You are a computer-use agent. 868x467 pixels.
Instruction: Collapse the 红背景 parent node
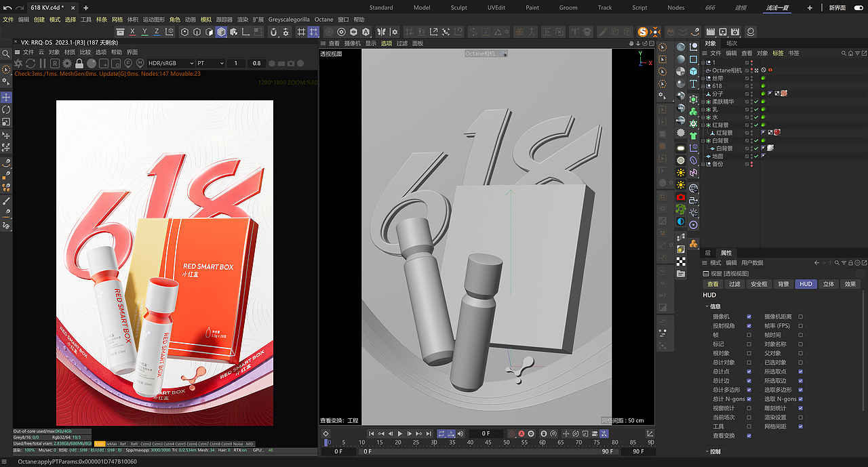(x=703, y=125)
